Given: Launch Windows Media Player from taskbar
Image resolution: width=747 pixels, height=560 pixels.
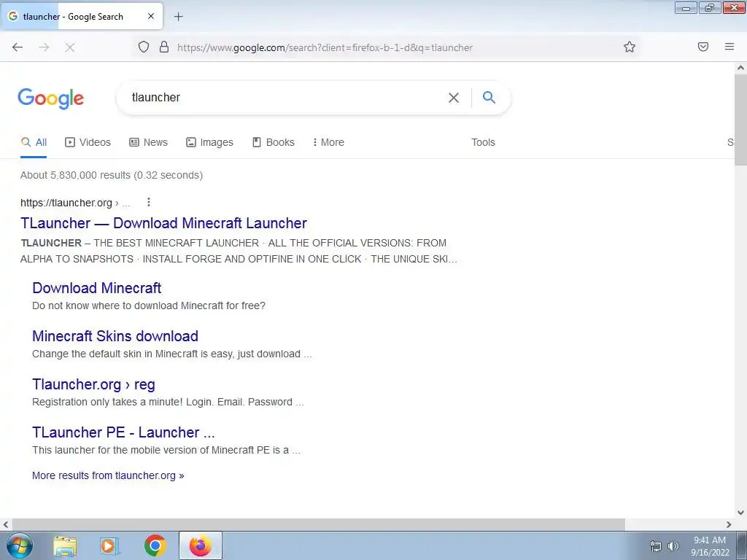Looking at the screenshot, I should coord(109,546).
